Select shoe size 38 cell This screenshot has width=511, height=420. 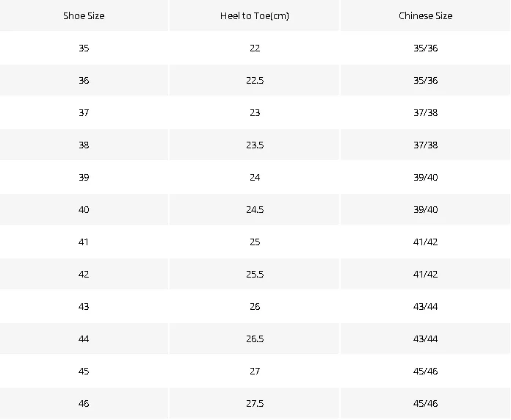click(84, 145)
